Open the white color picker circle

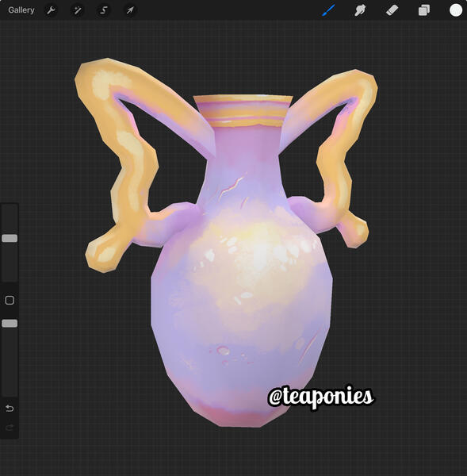click(x=455, y=10)
